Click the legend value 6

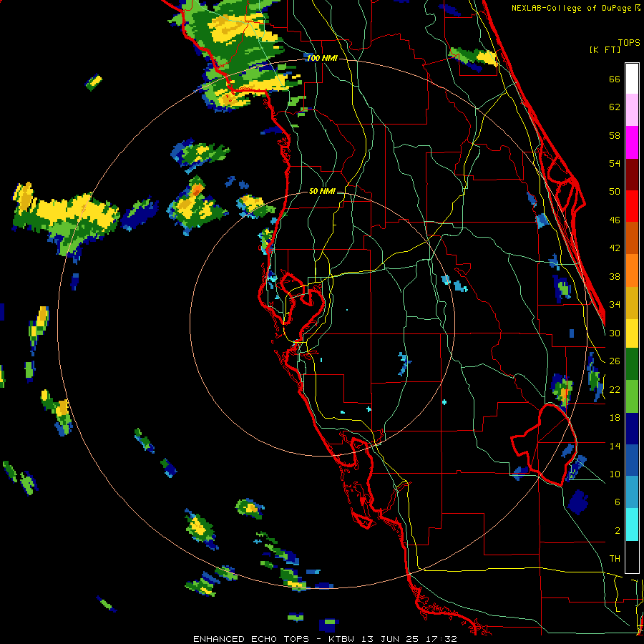pos(618,502)
